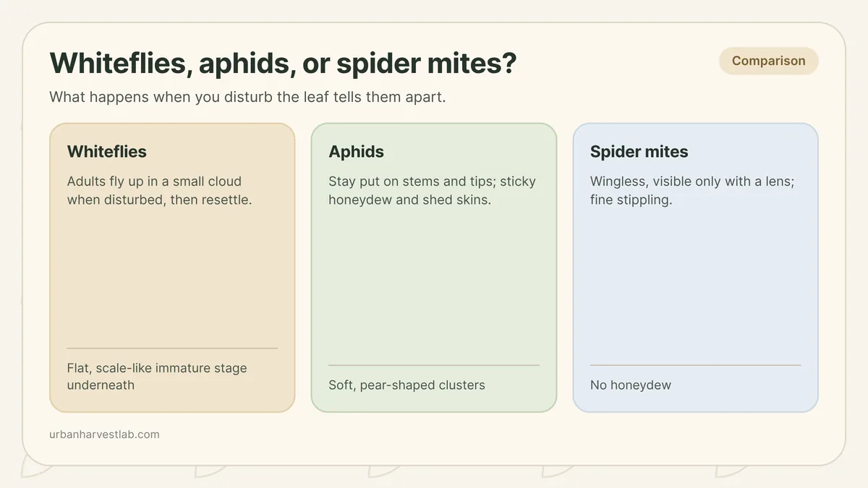Click the subtitle about disturbing the leaf
The height and width of the screenshot is (488, 868).
tap(247, 97)
